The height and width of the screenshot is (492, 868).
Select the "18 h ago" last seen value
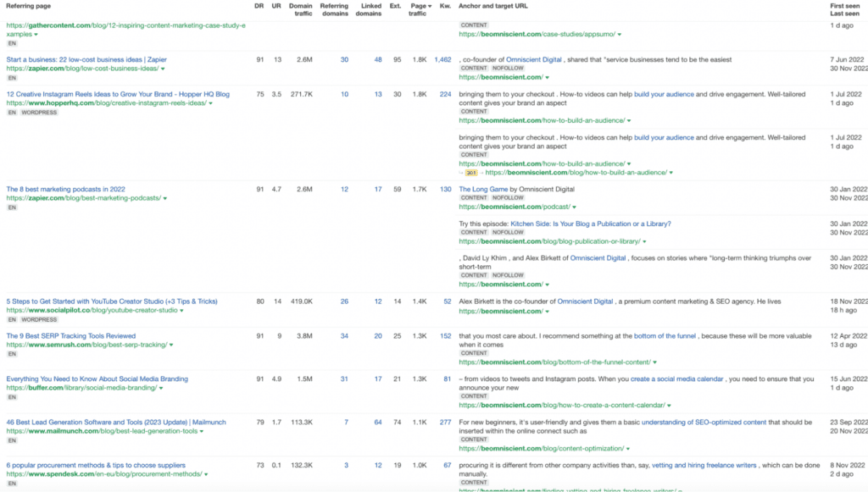coord(842,310)
